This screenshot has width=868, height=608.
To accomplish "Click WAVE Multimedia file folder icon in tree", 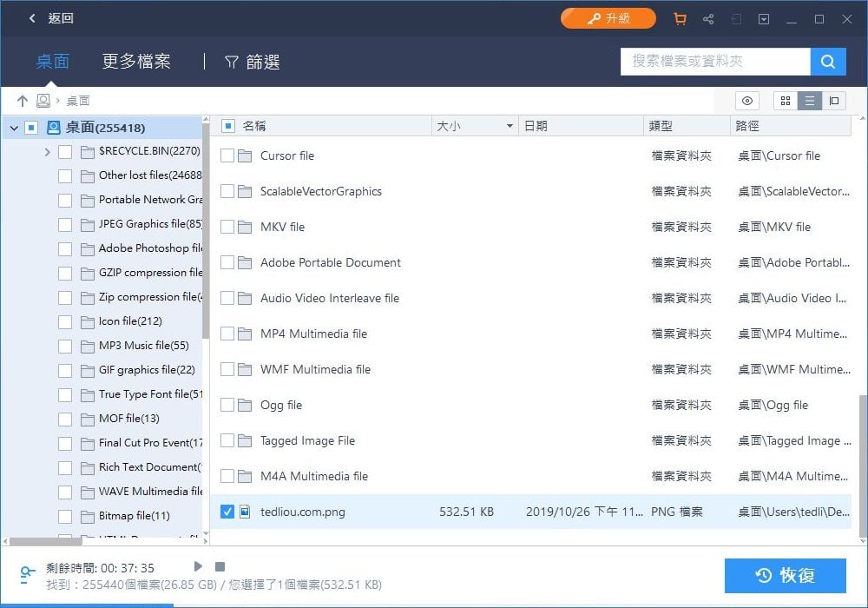I will coord(88,492).
